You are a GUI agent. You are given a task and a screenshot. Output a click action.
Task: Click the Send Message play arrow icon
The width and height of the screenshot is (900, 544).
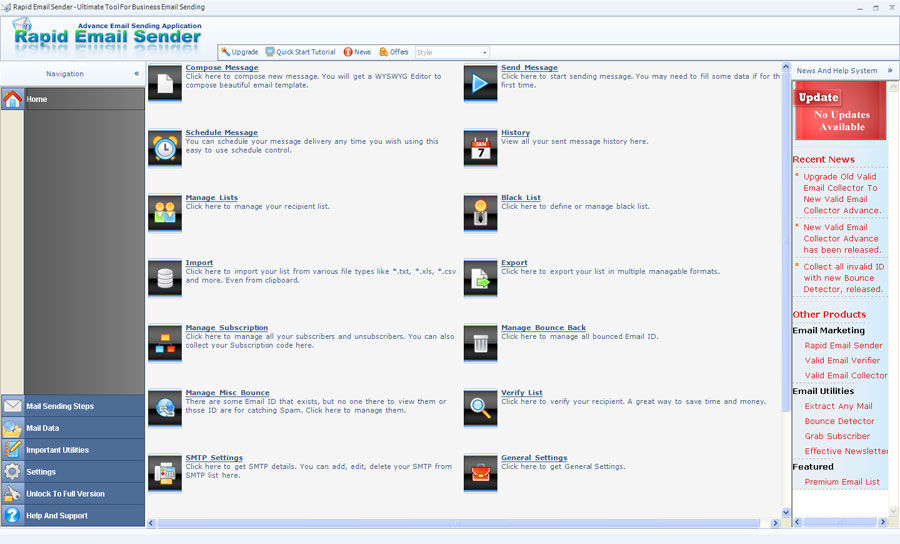tap(480, 83)
